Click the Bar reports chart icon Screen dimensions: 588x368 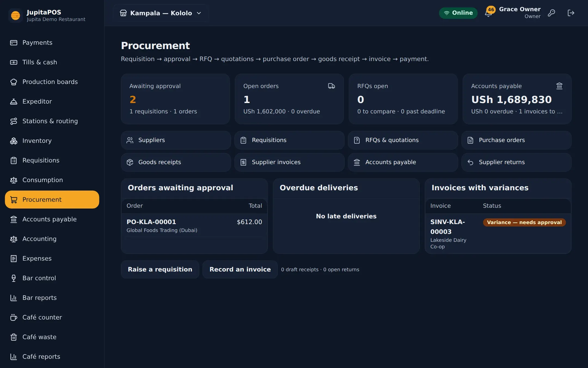pyautogui.click(x=14, y=298)
